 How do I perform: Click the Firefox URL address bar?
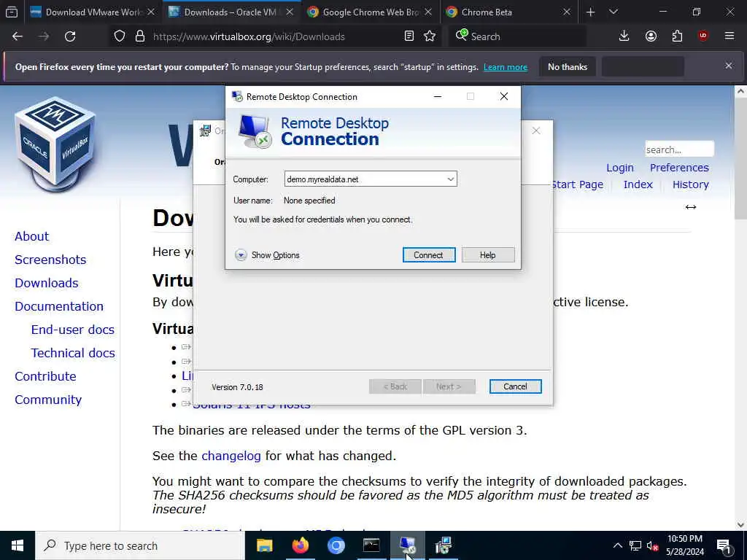pos(276,36)
